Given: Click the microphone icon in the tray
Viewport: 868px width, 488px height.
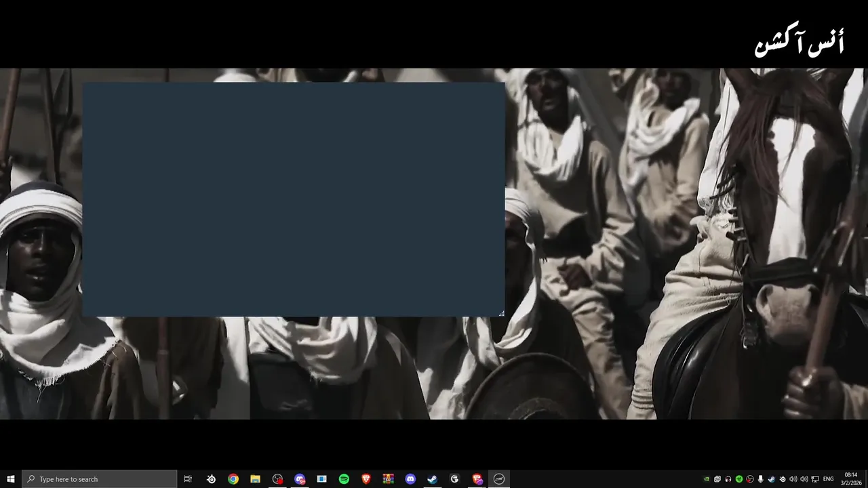Looking at the screenshot, I should (761, 479).
